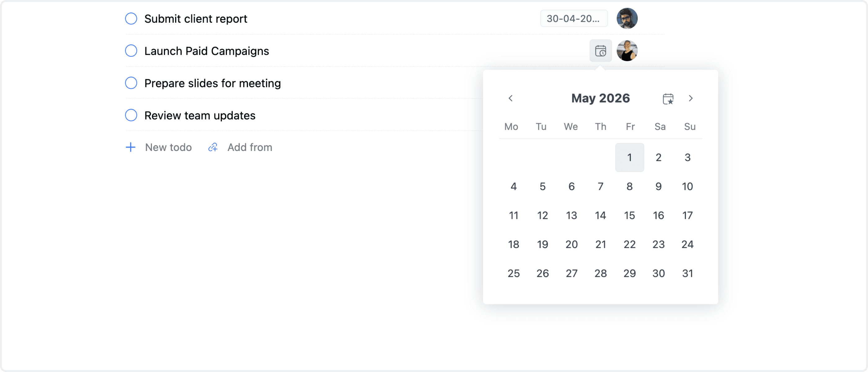Viewport: 868px width, 372px height.
Task: Select May 15 in the calendar
Action: (x=629, y=215)
